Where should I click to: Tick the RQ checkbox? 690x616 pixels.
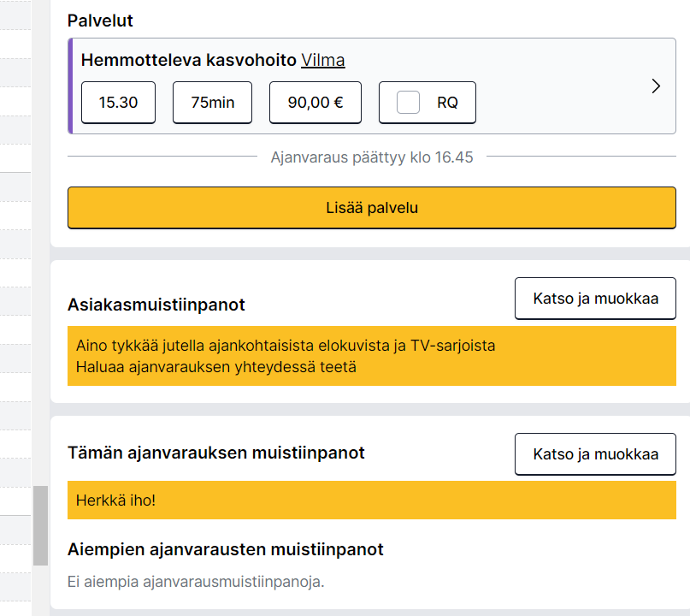pos(408,102)
